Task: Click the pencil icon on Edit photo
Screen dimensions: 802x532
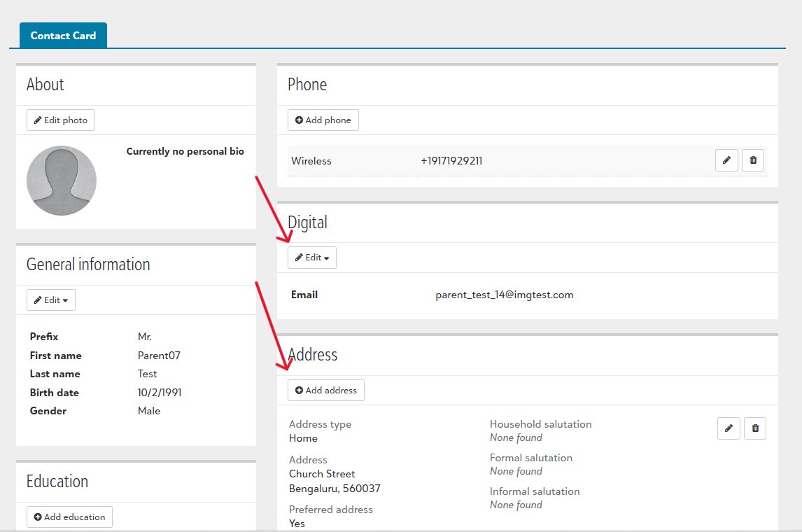Action: click(x=36, y=120)
